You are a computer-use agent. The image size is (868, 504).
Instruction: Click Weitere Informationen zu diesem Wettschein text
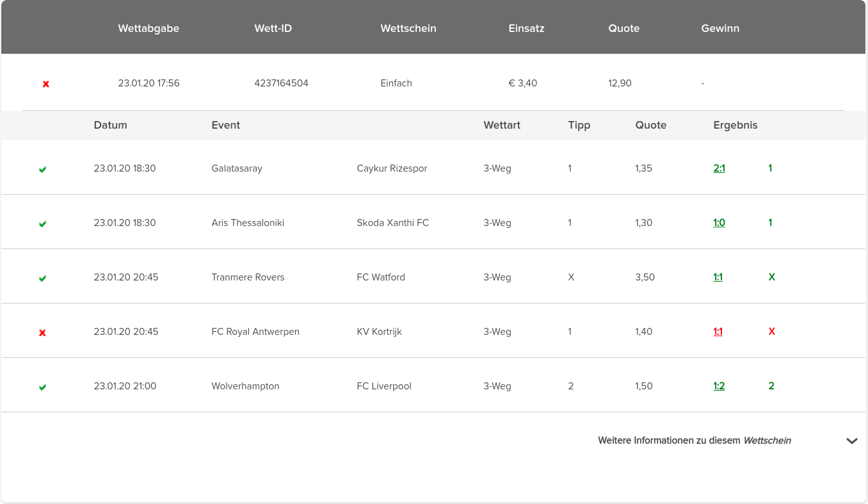click(x=695, y=441)
